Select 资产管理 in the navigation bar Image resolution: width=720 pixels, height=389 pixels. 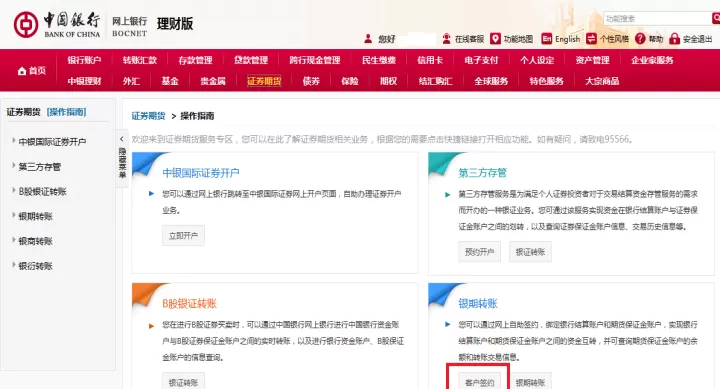click(x=592, y=60)
